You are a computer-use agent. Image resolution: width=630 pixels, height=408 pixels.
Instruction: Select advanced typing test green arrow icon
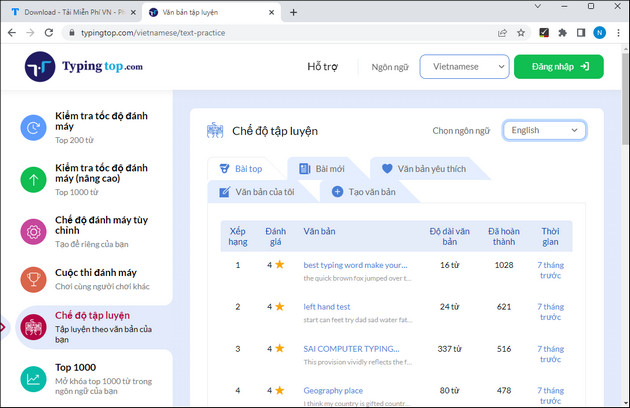click(34, 180)
